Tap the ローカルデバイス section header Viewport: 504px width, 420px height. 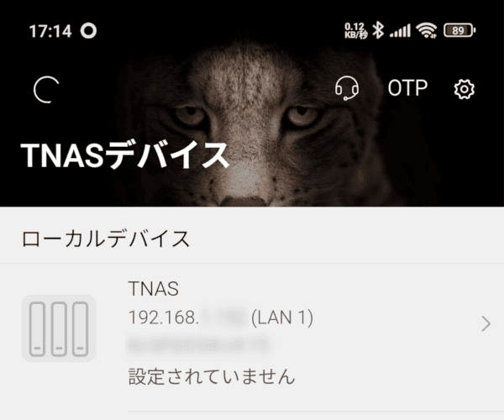tap(106, 239)
